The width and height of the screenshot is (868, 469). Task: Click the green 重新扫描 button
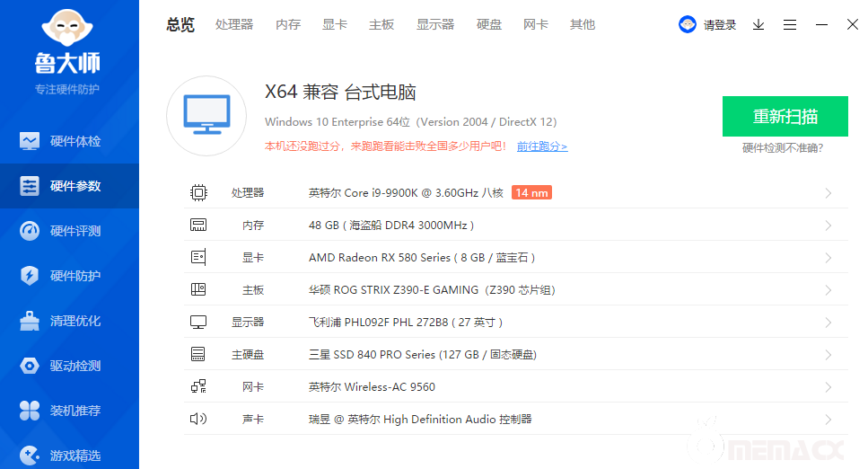(785, 117)
